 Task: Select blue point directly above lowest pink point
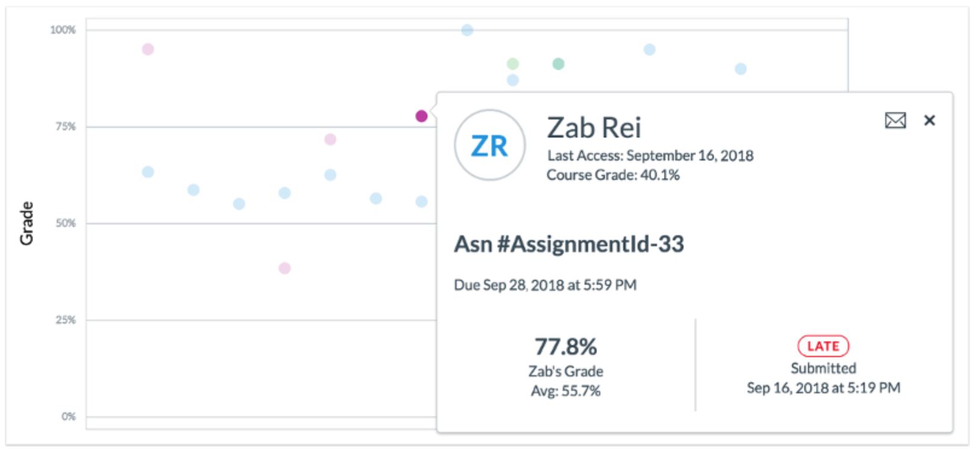[285, 193]
